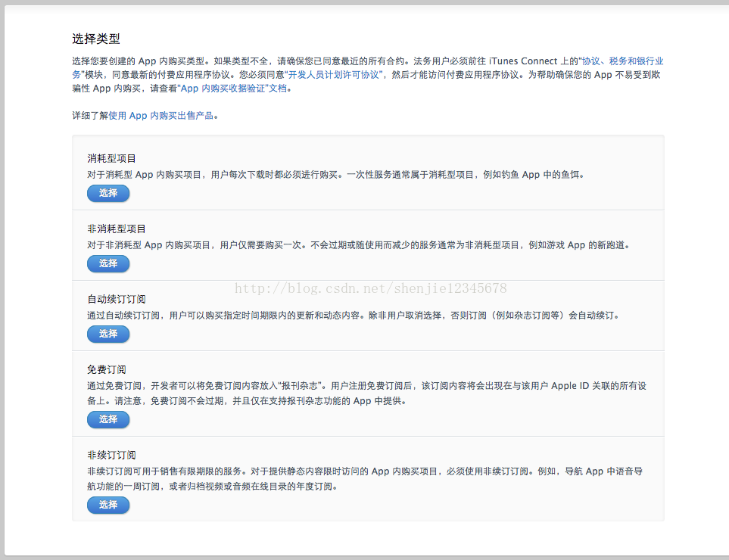Click the 非续订订阅 section title
The height and width of the screenshot is (560, 729).
111,455
